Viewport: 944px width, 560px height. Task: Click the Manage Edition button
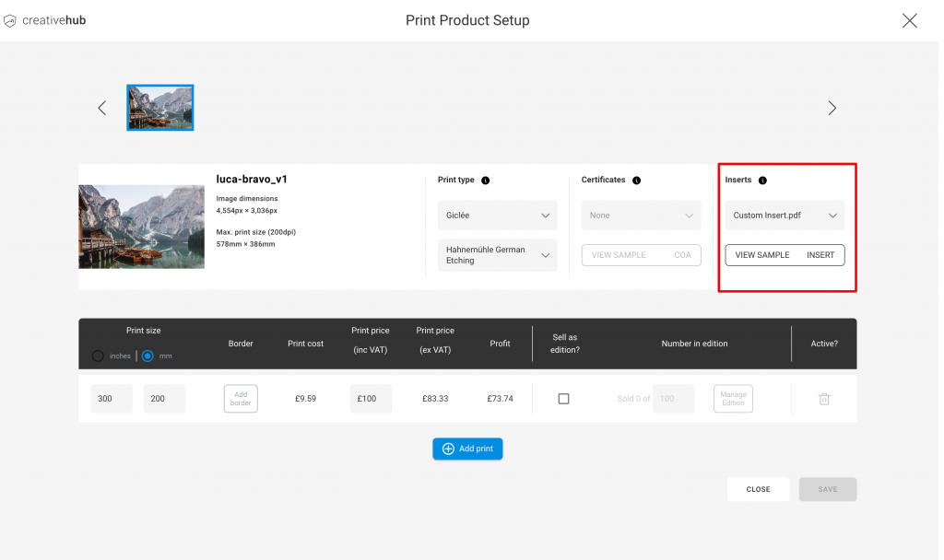coord(733,399)
